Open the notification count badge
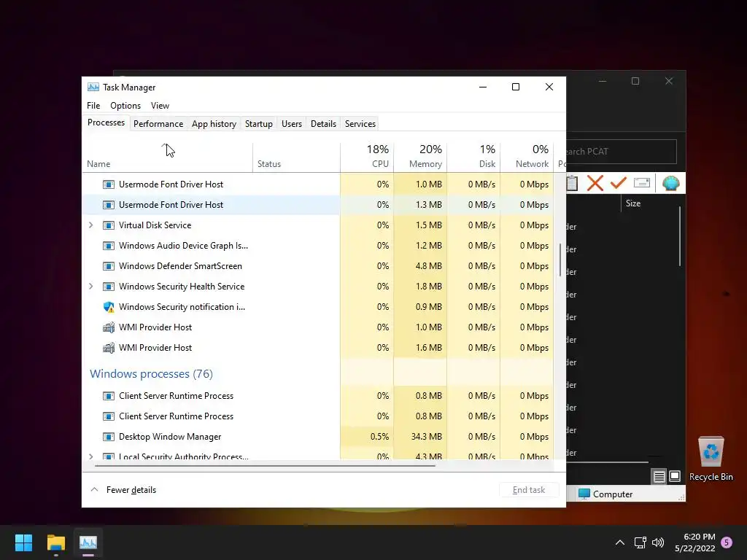 click(727, 542)
